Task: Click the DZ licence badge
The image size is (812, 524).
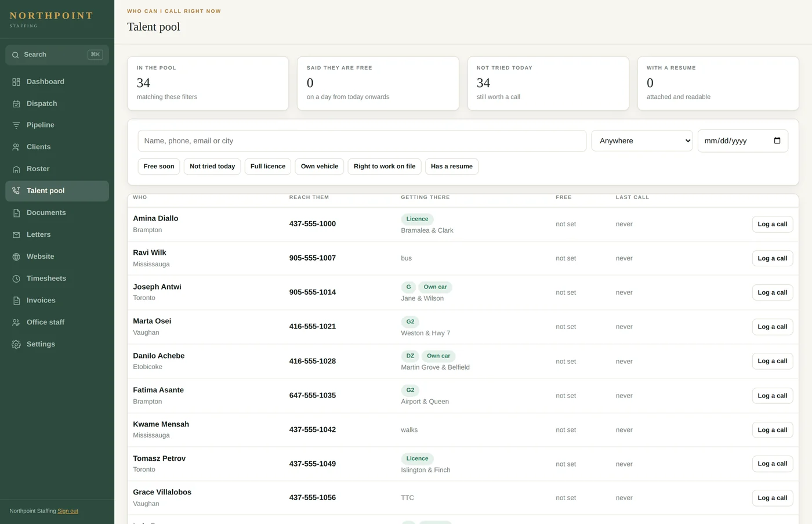Action: coord(410,356)
